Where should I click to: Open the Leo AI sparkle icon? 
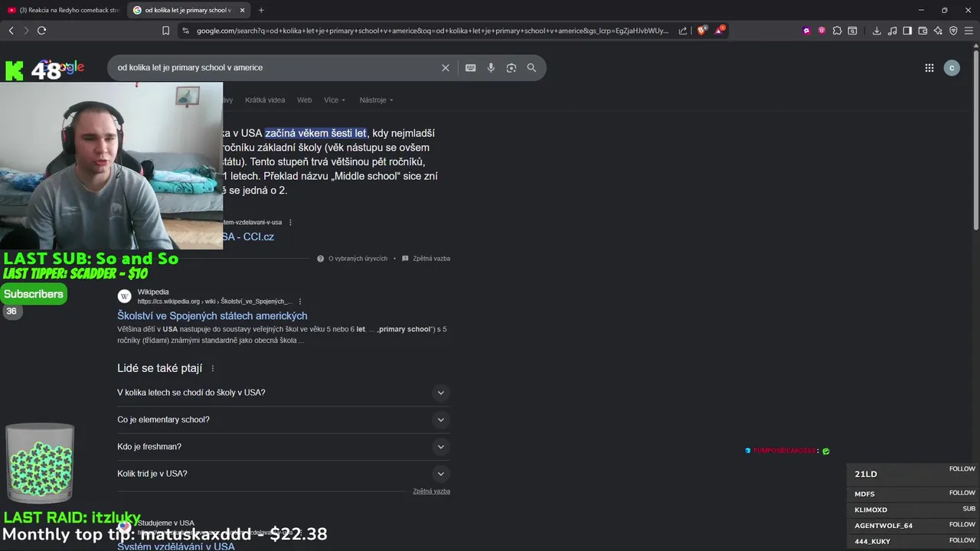click(938, 31)
